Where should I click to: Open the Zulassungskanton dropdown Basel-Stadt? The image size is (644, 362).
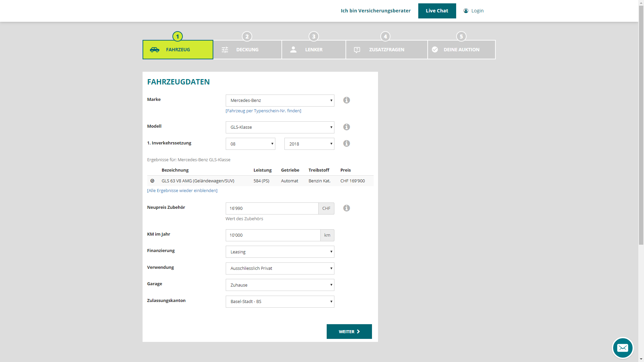pyautogui.click(x=280, y=302)
